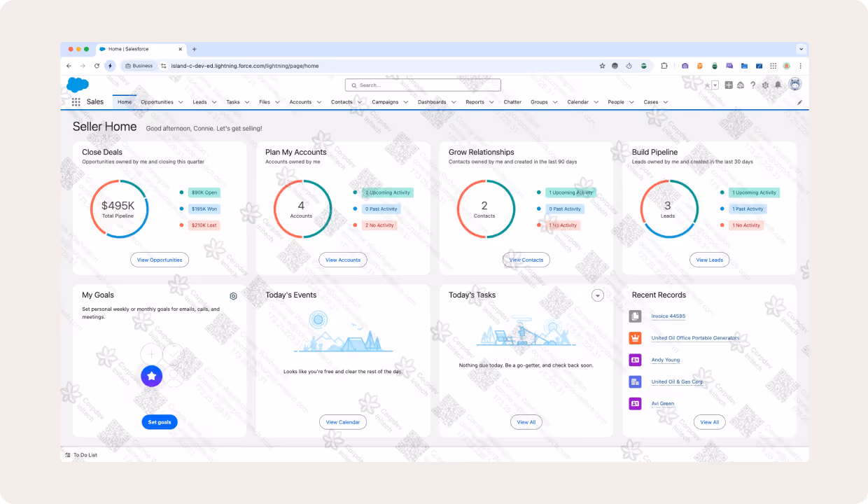Open the Favorites list dropdown arrow
The image size is (868, 504).
pos(715,85)
